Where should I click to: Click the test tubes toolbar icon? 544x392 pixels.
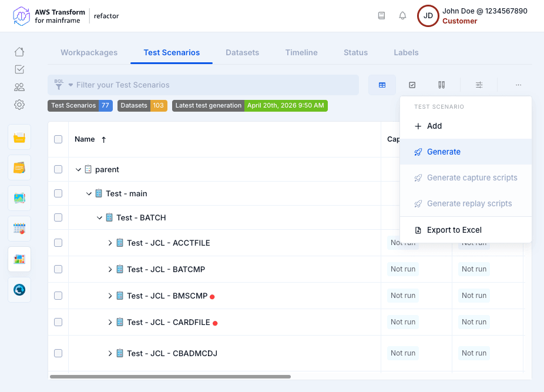pyautogui.click(x=441, y=85)
